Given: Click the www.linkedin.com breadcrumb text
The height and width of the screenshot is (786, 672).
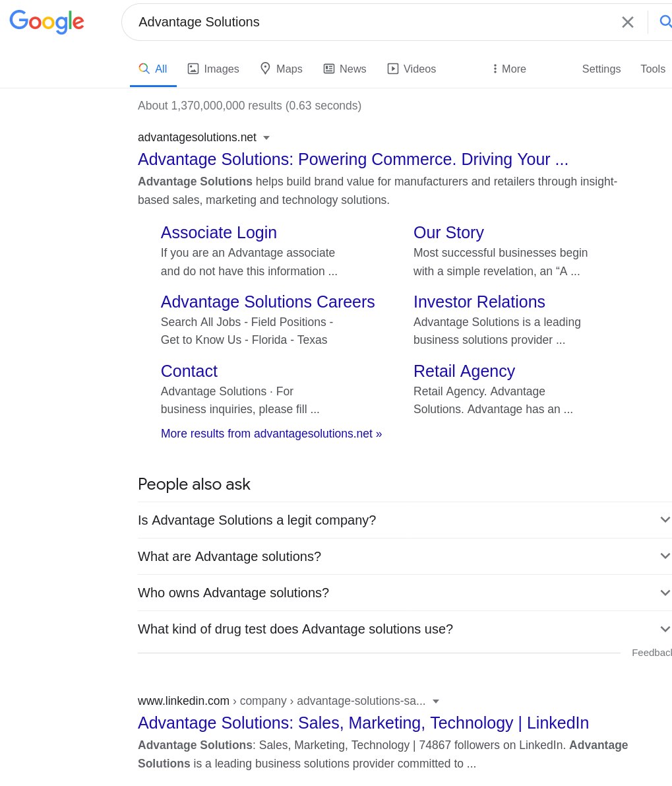Looking at the screenshot, I should pos(183,701).
